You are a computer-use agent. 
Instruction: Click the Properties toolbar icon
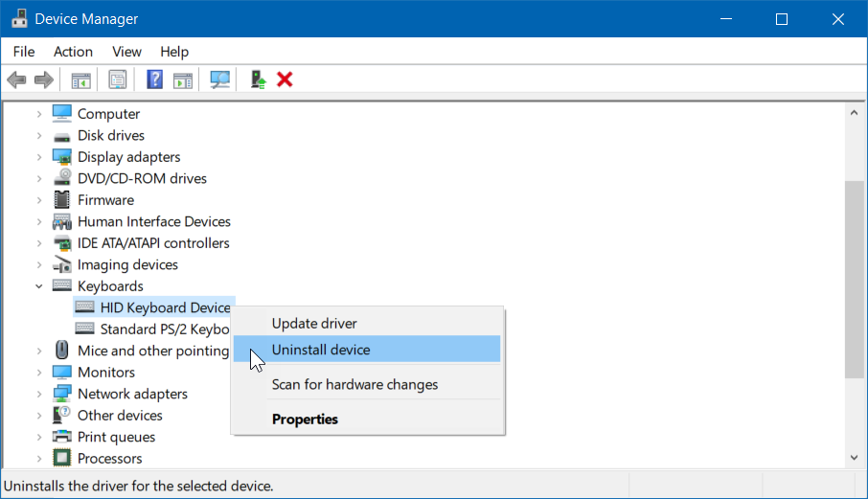[x=118, y=79]
